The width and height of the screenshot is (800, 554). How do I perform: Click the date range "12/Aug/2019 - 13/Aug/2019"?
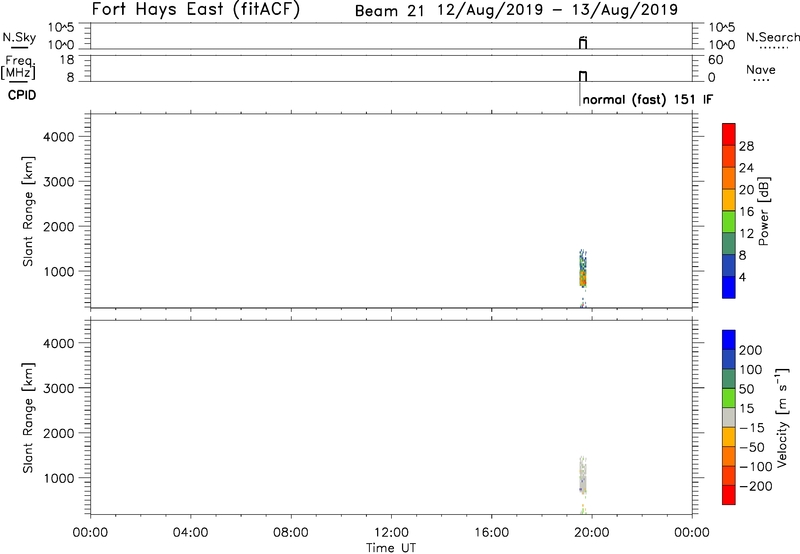click(558, 10)
